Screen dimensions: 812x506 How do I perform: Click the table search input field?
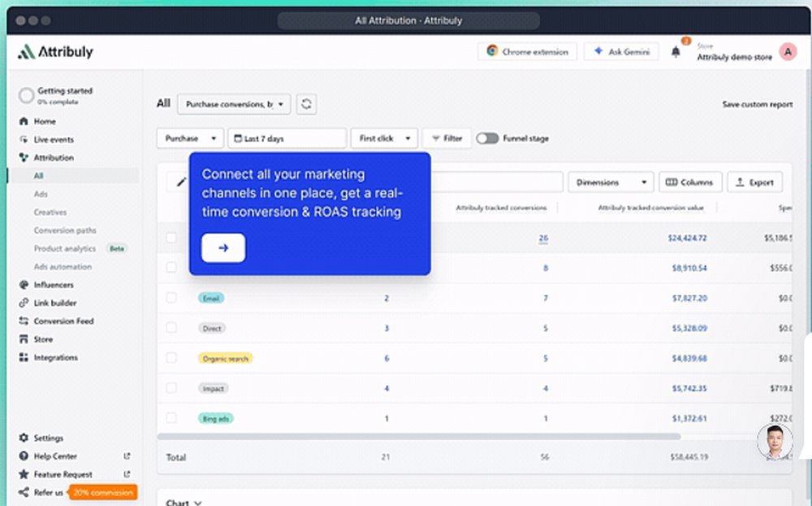coord(496,182)
